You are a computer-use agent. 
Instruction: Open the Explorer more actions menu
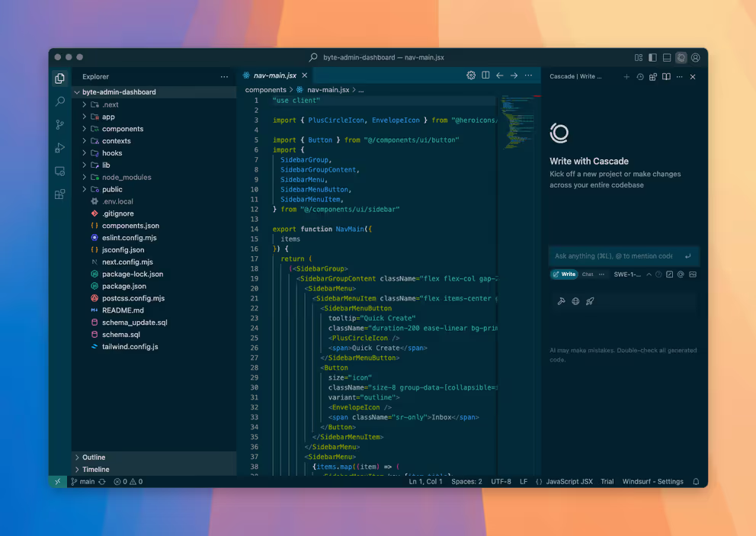(224, 77)
